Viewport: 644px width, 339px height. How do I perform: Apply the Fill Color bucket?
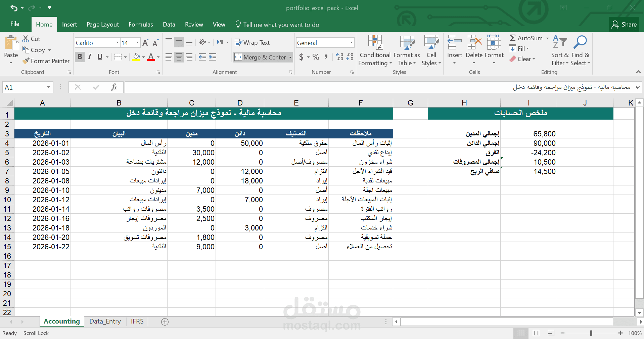(x=136, y=57)
